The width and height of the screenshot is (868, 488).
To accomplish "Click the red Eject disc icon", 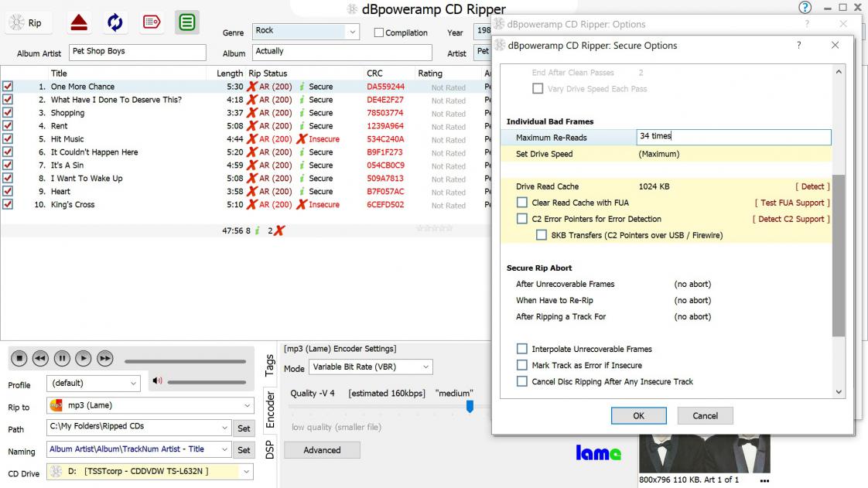I will pyautogui.click(x=79, y=22).
